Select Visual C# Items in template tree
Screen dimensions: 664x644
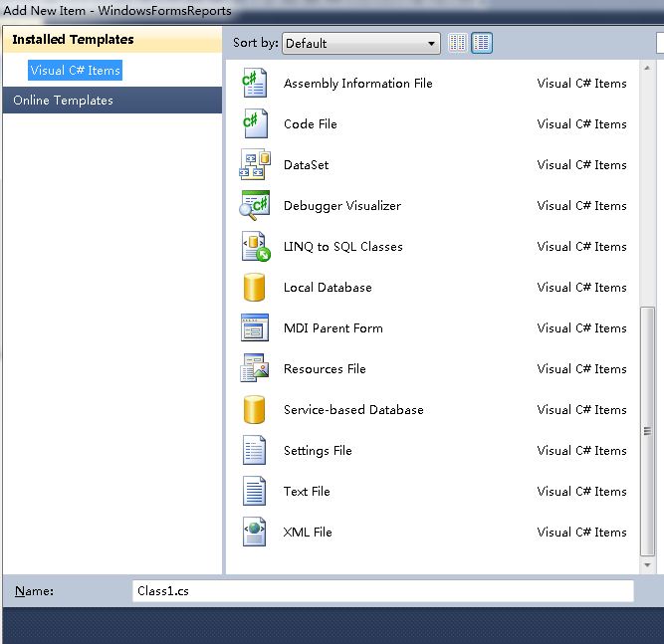point(75,71)
